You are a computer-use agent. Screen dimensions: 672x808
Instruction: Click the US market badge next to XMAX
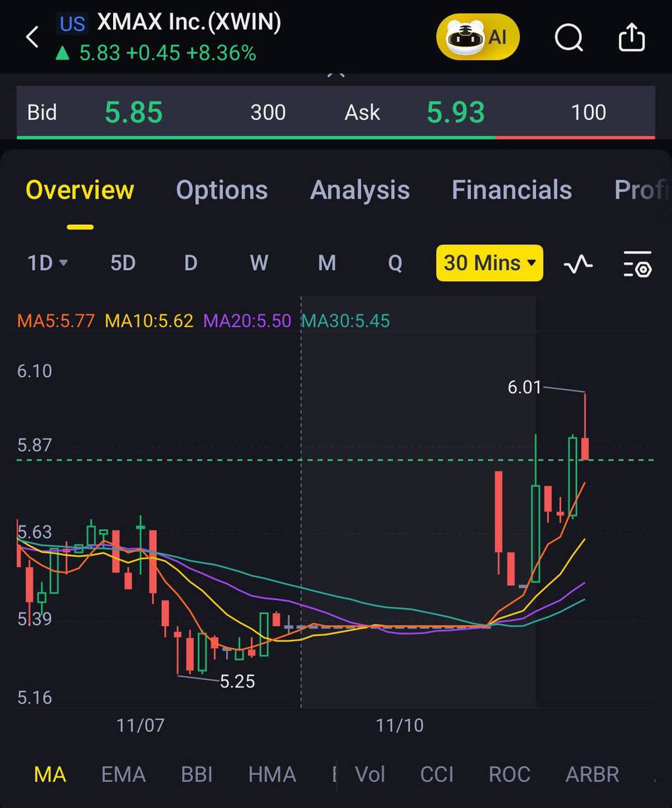point(73,24)
